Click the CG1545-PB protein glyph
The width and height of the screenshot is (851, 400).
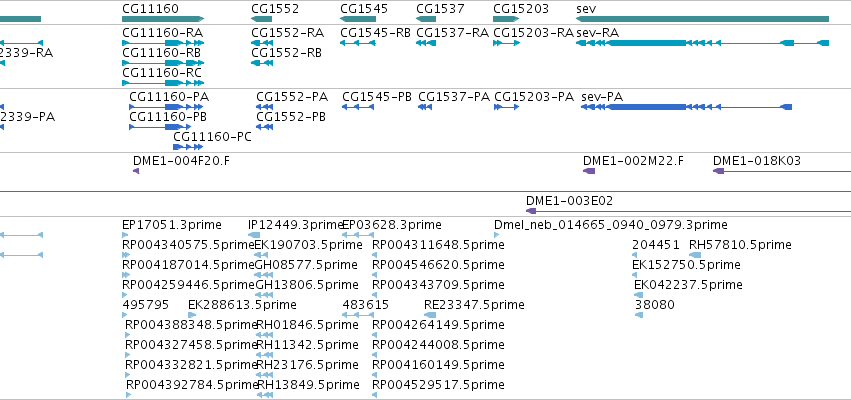[x=358, y=107]
